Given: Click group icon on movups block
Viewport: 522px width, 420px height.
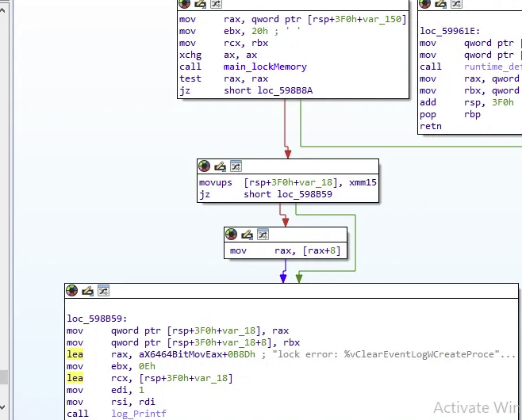Looking at the screenshot, I should point(235,166).
